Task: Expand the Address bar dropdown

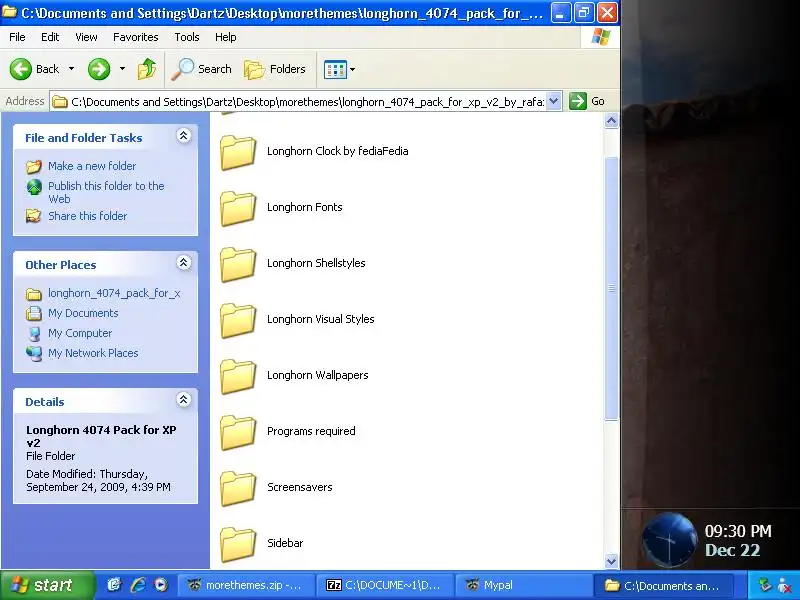Action: 554,101
